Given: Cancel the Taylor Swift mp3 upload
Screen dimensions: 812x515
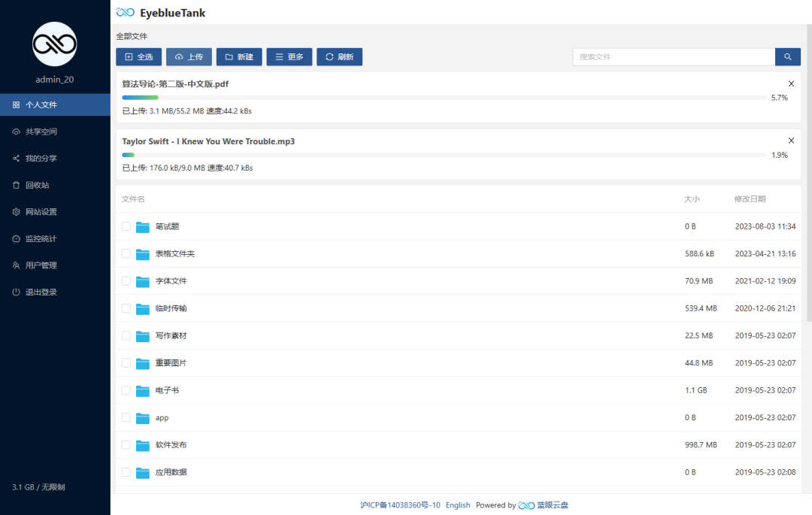Looking at the screenshot, I should (791, 141).
